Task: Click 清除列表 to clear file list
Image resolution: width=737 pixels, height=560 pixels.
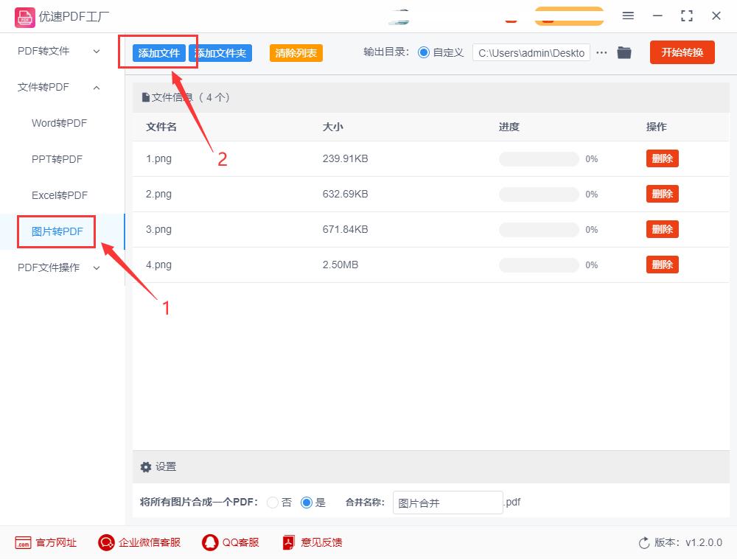Action: point(296,52)
